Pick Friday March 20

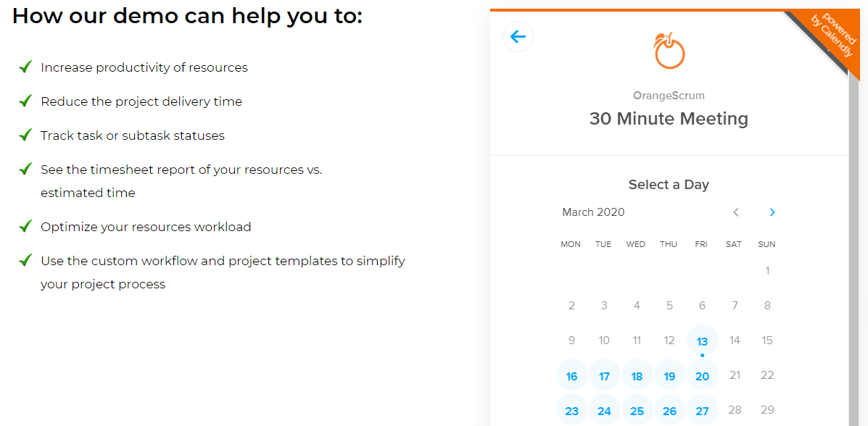click(x=702, y=375)
